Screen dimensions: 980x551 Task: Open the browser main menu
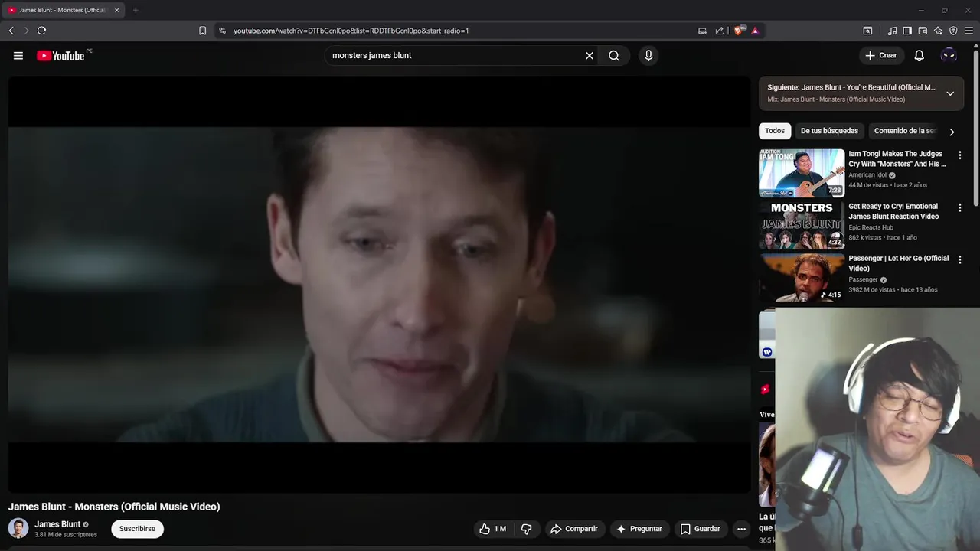[x=969, y=31]
